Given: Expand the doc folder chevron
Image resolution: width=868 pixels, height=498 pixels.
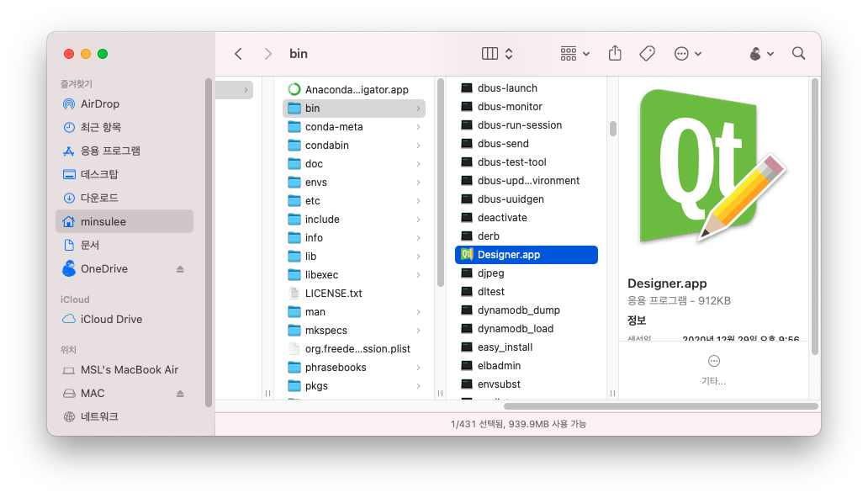Looking at the screenshot, I should (x=419, y=164).
